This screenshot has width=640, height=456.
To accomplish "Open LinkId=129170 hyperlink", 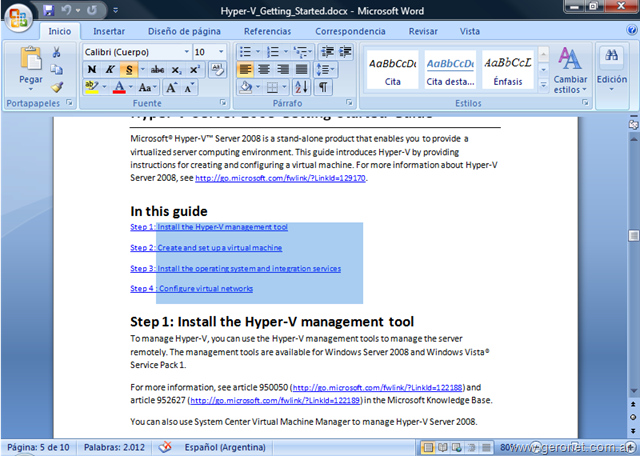I will (x=280, y=178).
